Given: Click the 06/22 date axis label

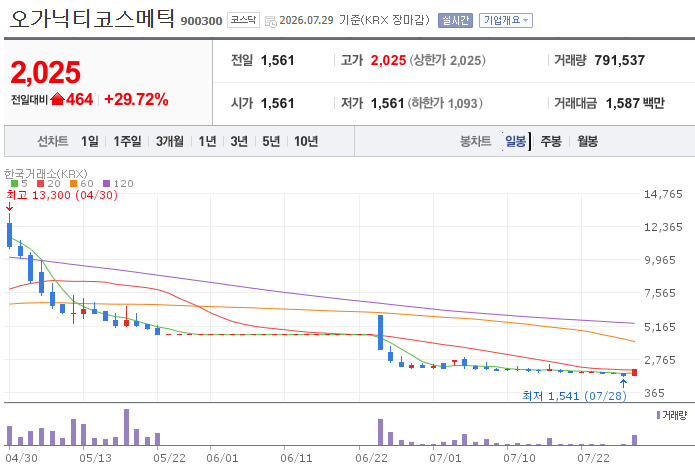Looking at the screenshot, I should point(371,458).
